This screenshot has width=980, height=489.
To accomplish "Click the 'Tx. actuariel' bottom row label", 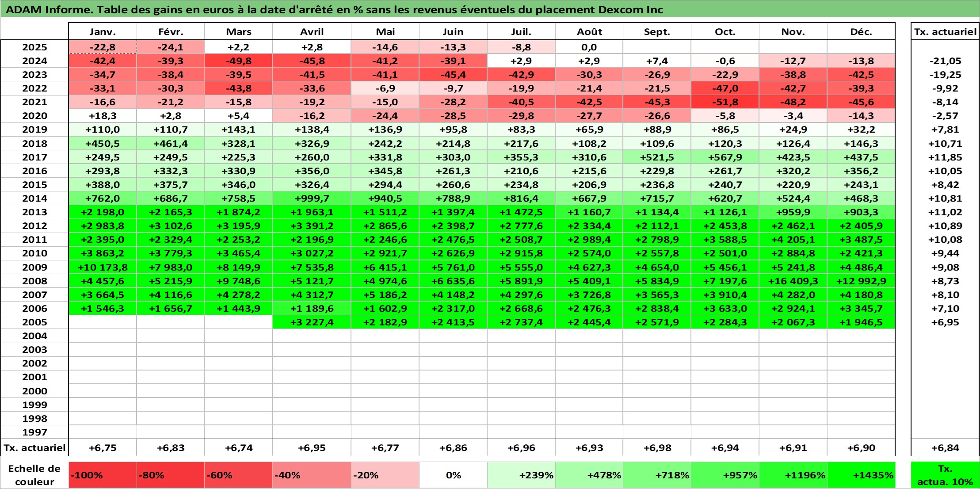I will point(34,448).
